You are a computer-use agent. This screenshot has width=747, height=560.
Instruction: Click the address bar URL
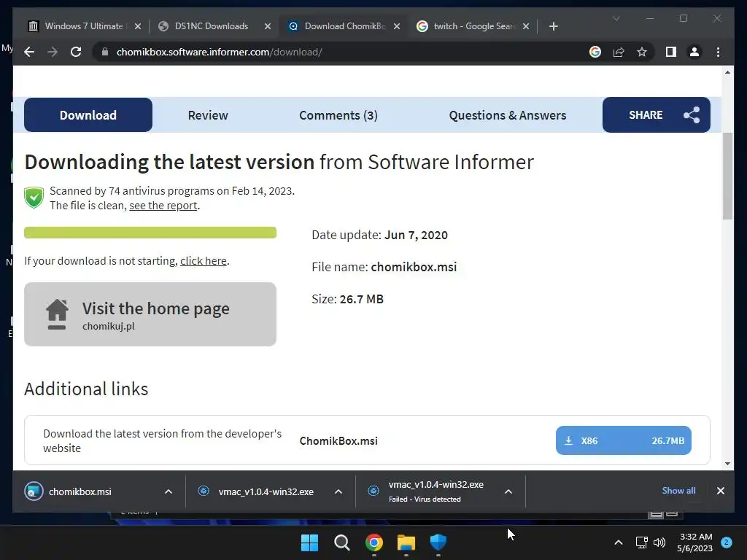(219, 52)
